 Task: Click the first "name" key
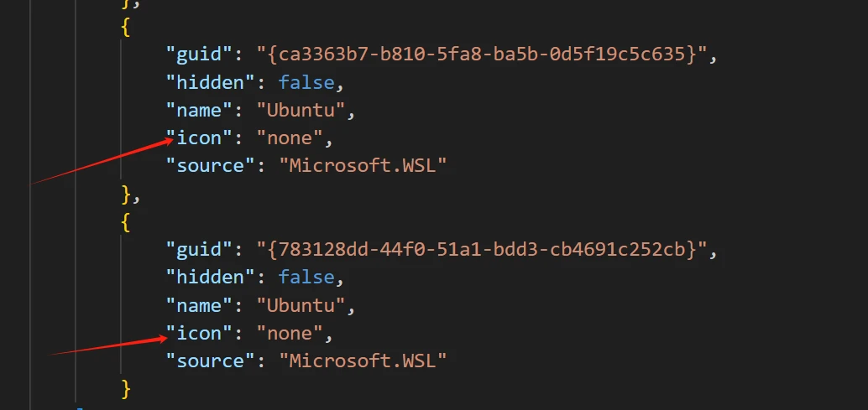pyautogui.click(x=199, y=110)
